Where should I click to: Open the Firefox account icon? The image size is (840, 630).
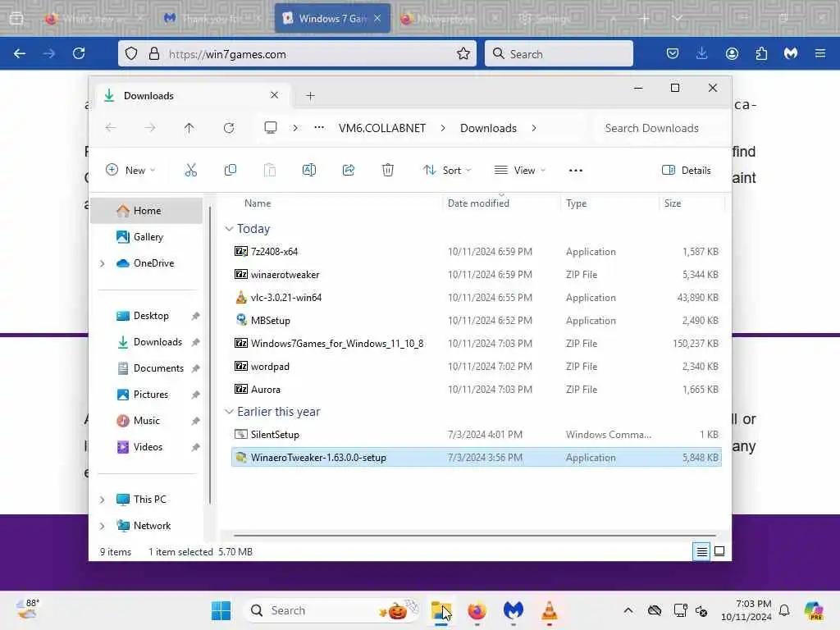pos(732,53)
